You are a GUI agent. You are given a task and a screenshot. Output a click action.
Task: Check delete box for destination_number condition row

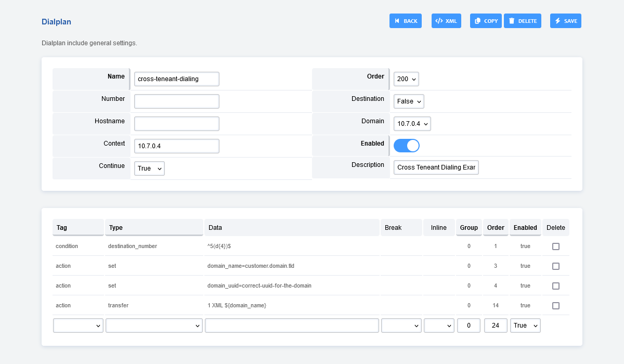(x=555, y=246)
